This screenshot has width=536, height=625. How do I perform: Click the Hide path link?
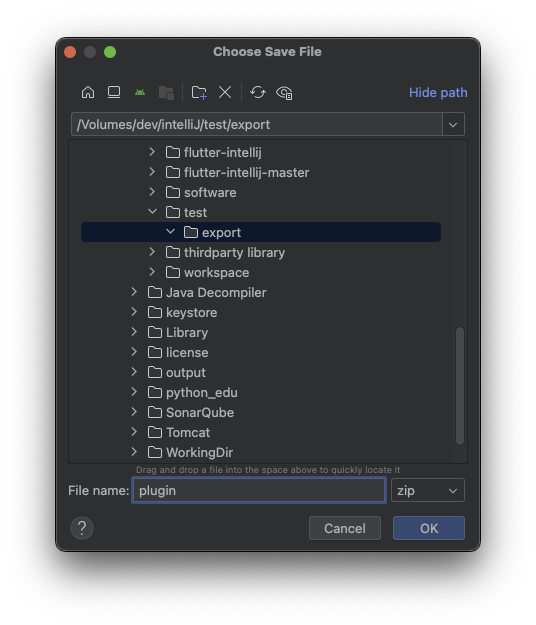pyautogui.click(x=438, y=92)
